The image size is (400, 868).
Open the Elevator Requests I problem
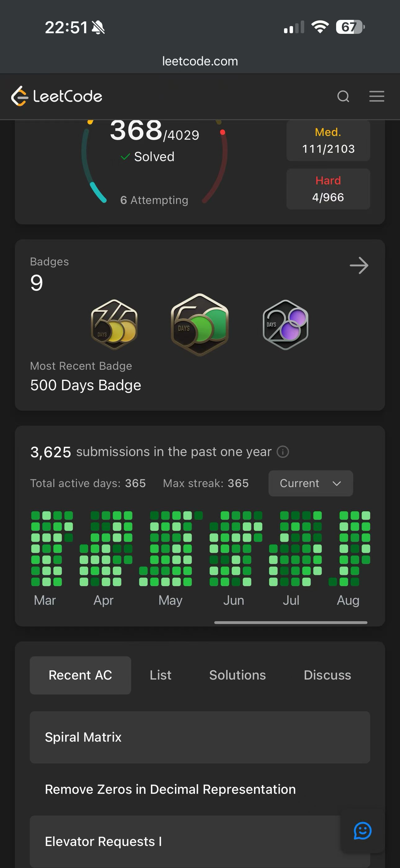point(200,841)
